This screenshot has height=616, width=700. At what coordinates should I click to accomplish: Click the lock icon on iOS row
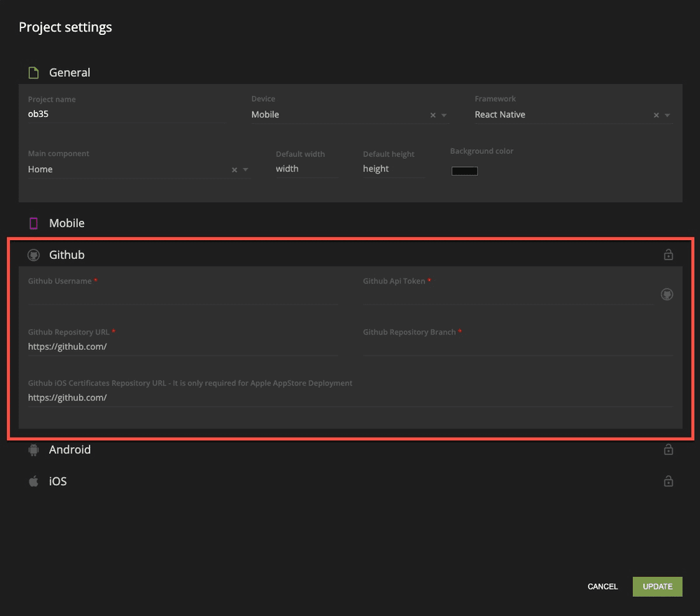(x=668, y=481)
